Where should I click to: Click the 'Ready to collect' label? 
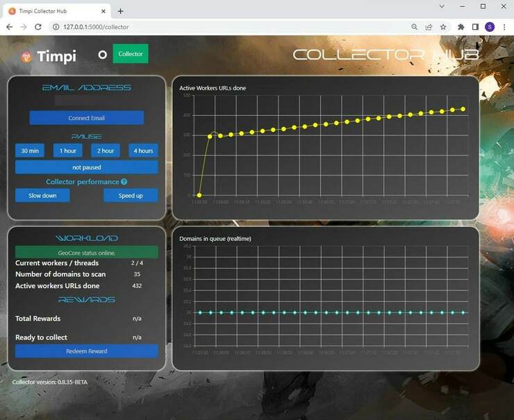point(41,337)
